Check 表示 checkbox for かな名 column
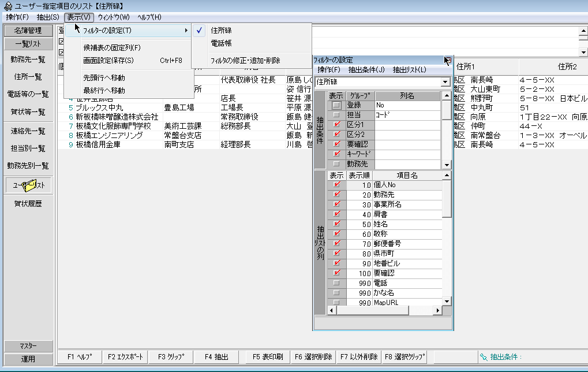This screenshot has height=372, width=588. click(x=336, y=293)
